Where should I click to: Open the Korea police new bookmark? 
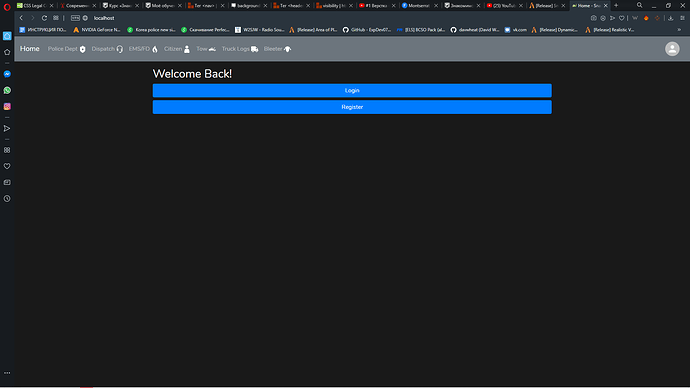151,30
